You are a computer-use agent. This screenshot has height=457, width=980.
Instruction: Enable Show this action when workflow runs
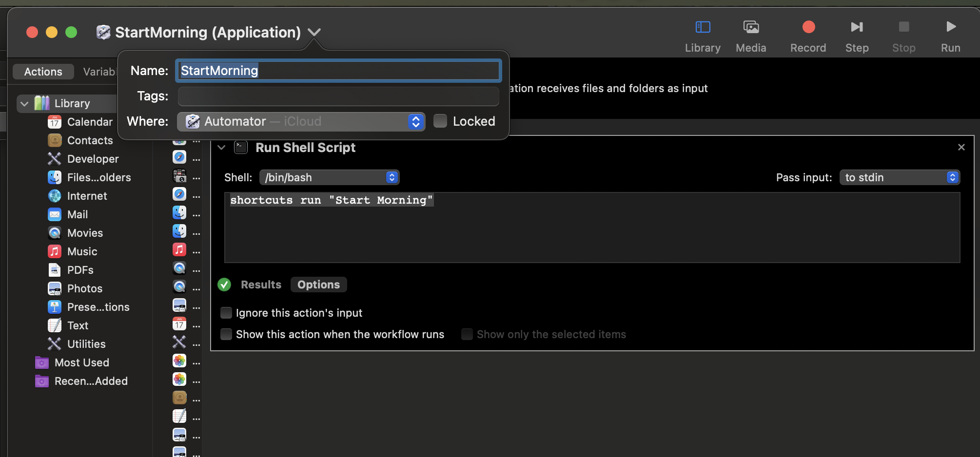[x=226, y=334]
